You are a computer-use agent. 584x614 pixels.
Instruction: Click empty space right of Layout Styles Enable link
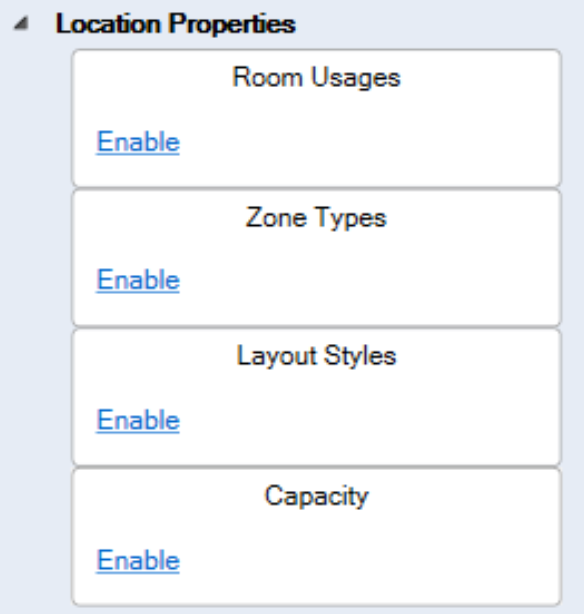click(368, 420)
